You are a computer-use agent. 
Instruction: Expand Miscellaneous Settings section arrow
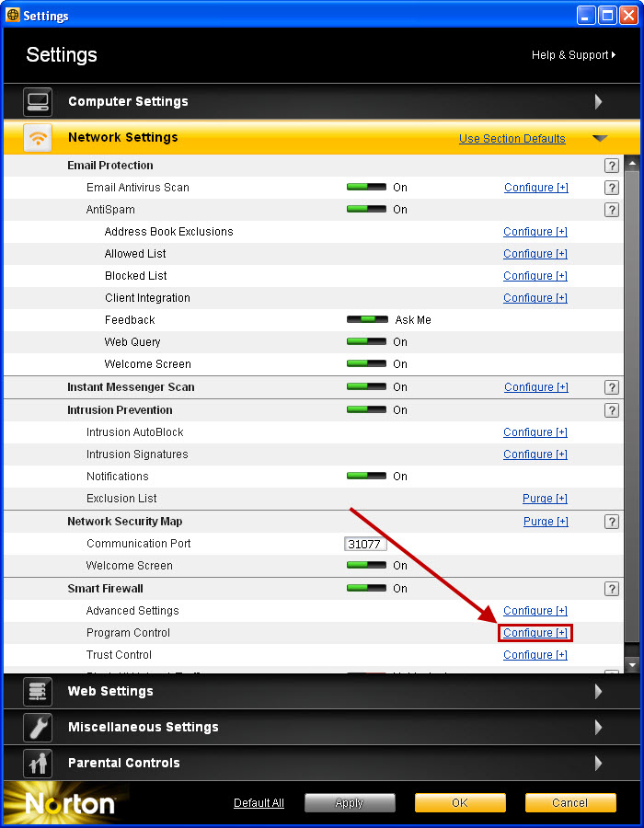(599, 727)
